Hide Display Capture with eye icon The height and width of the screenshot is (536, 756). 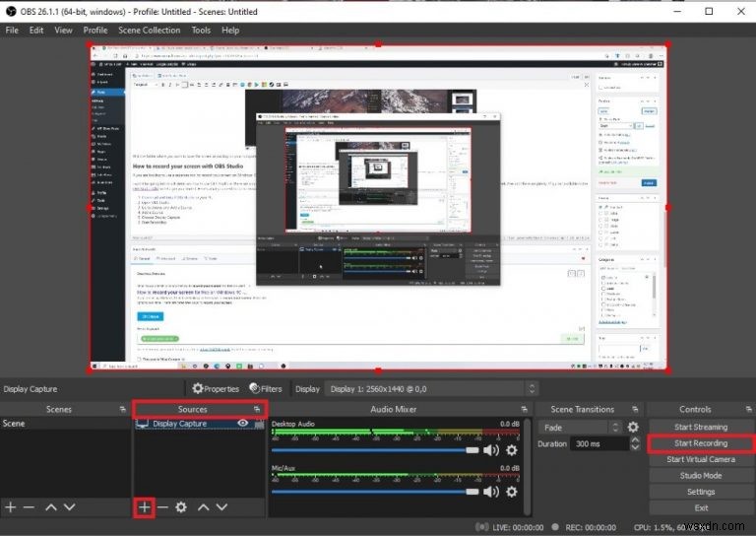pos(243,423)
